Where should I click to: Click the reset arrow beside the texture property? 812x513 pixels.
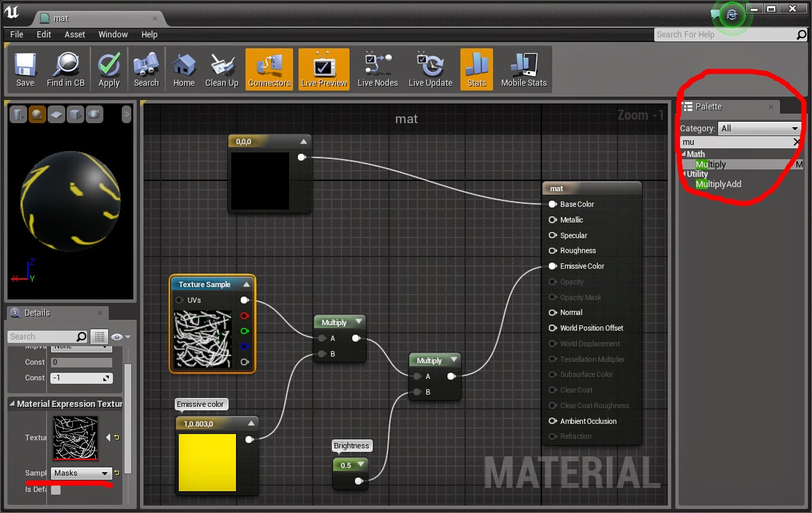click(x=117, y=437)
